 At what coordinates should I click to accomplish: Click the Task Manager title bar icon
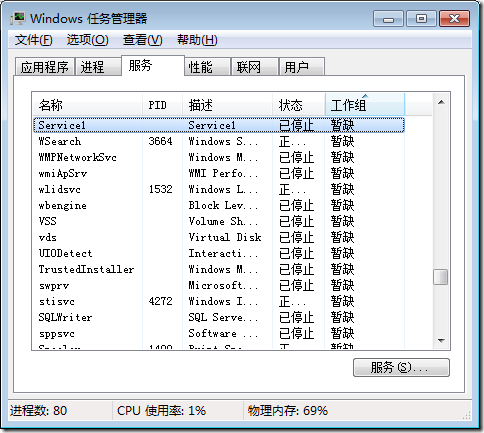click(17, 18)
